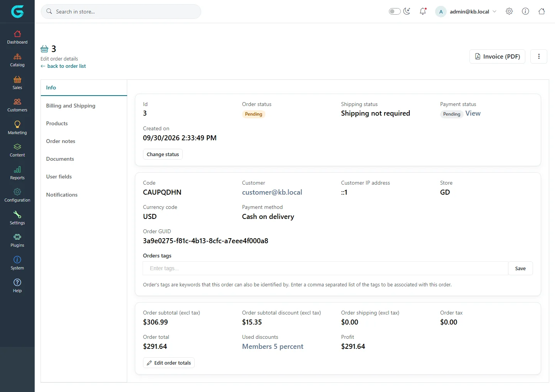Screen dimensions: 555x392
Task: Click the Change status button
Action: point(163,154)
